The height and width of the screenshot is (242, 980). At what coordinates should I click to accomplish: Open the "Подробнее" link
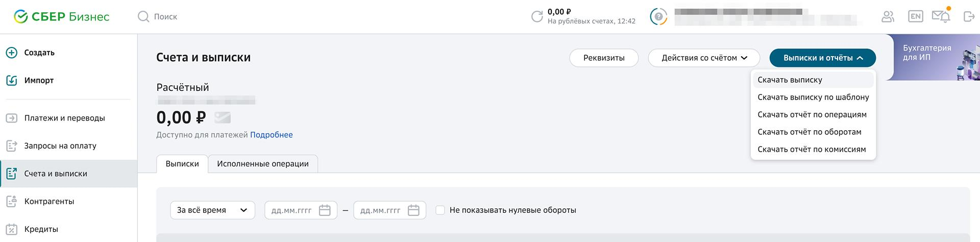point(272,135)
